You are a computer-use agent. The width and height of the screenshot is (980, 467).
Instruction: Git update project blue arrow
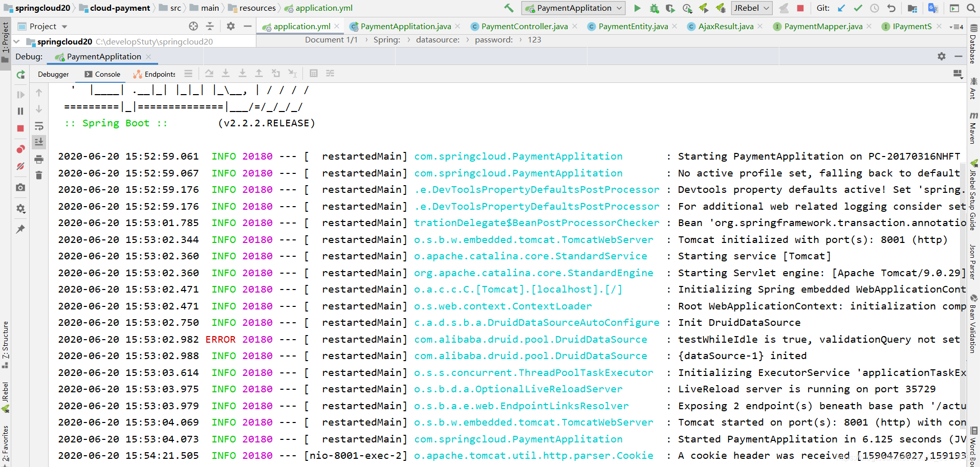click(841, 8)
